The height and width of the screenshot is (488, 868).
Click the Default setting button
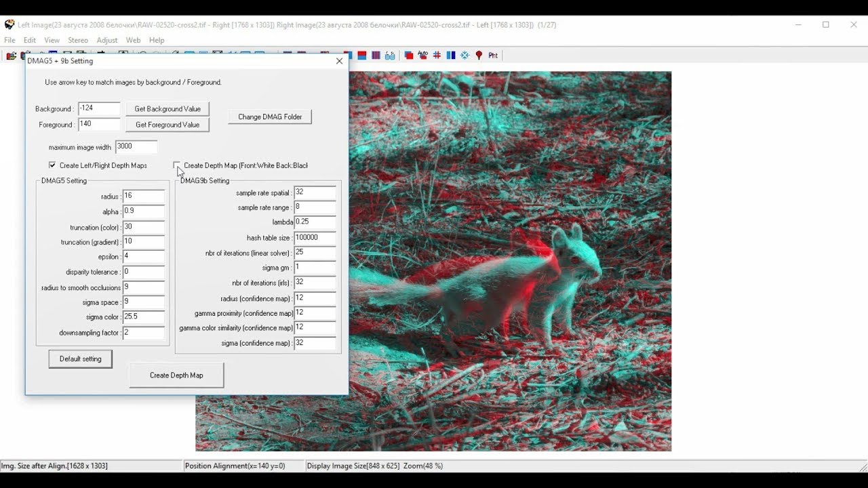[x=80, y=359]
